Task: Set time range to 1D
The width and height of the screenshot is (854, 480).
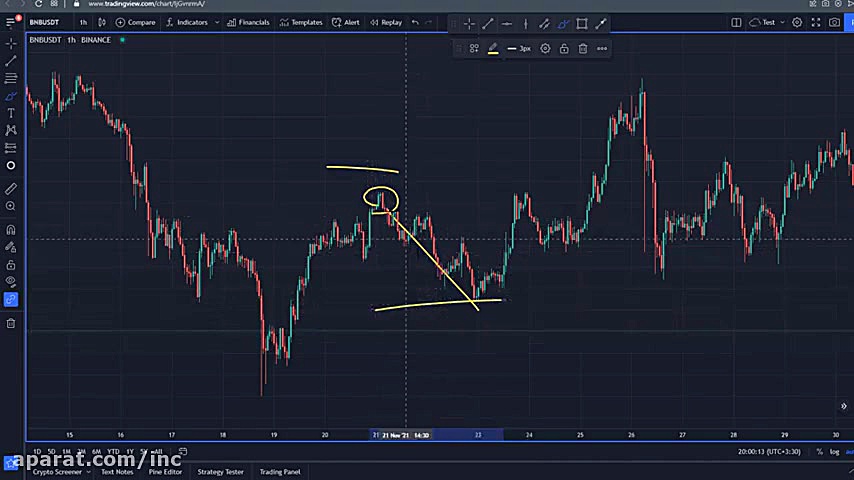Action: click(36, 452)
